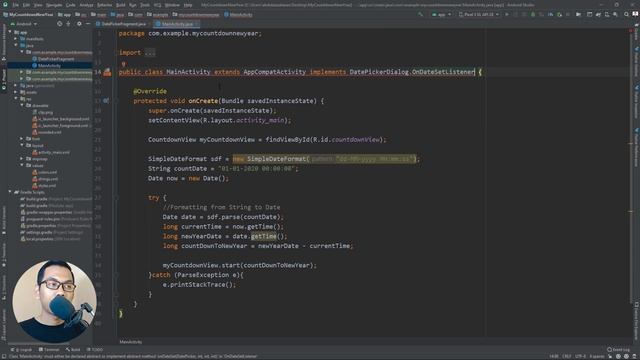The height and width of the screenshot is (360, 640).
Task: Switch to DatePickerFragment.java tab
Action: pyautogui.click(x=123, y=24)
